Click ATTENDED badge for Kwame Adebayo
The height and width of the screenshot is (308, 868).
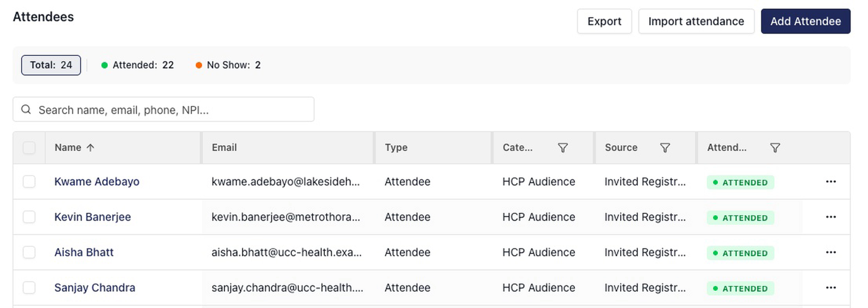[x=741, y=182]
